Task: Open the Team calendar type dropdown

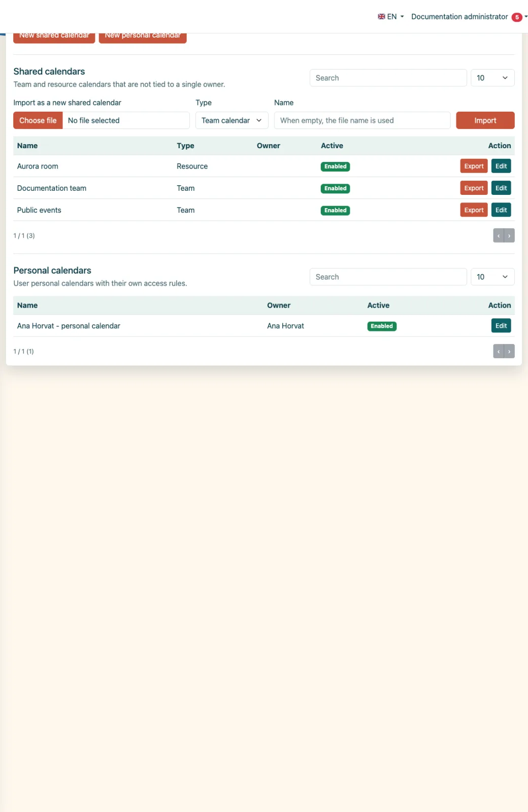Action: (x=232, y=120)
